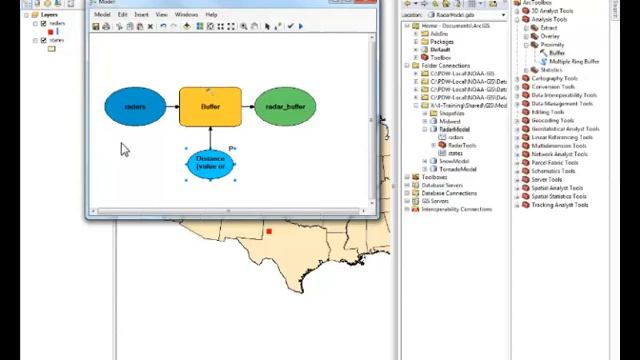The width and height of the screenshot is (640, 360).
Task: Click the Catalog view options grid icon
Action: (x=471, y=4)
